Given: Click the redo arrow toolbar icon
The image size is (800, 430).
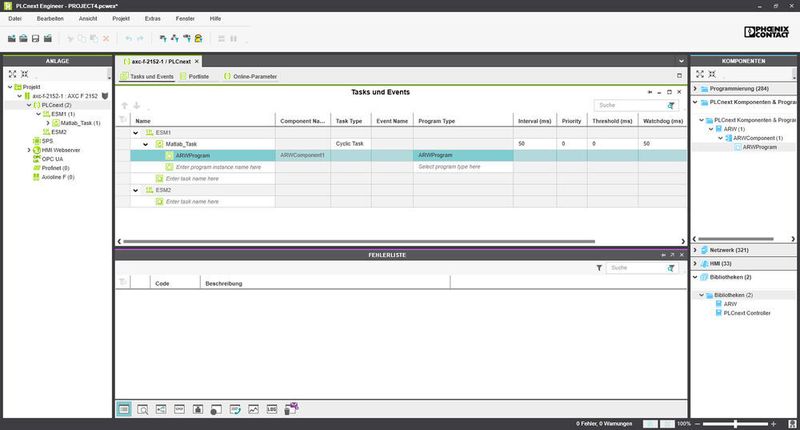Looking at the screenshot, I should pos(140,38).
